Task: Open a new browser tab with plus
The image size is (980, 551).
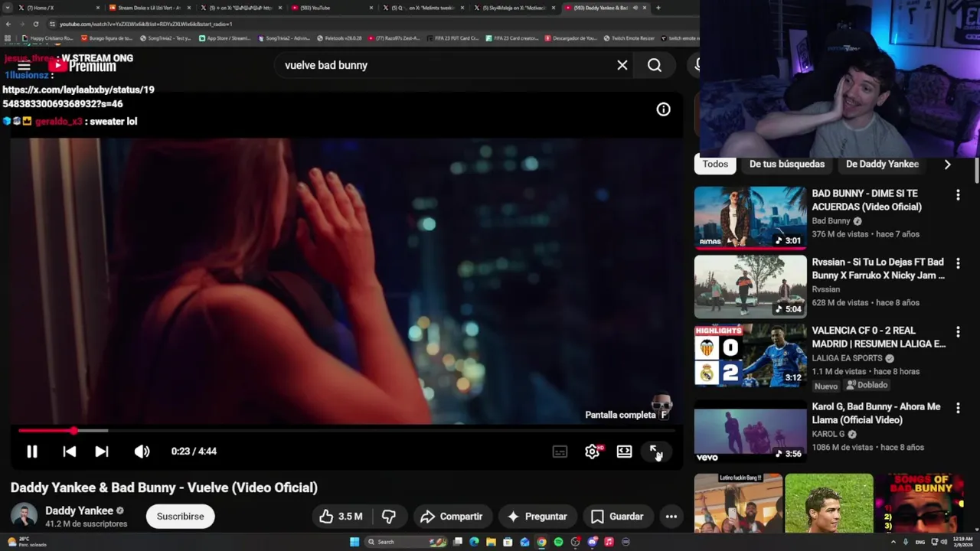Action: tap(658, 8)
